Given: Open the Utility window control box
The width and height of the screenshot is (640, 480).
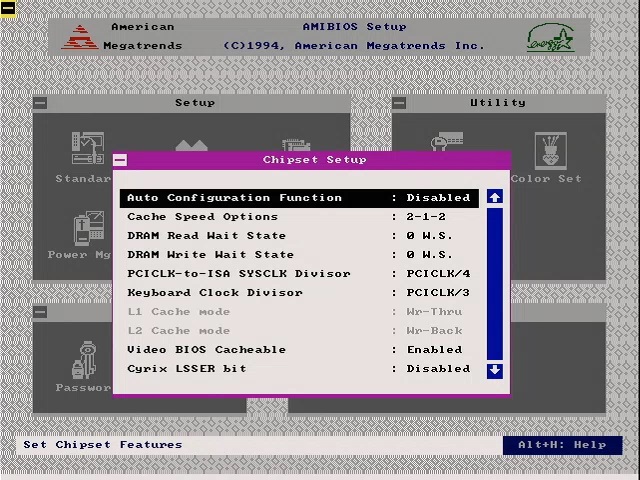Looking at the screenshot, I should 399,102.
